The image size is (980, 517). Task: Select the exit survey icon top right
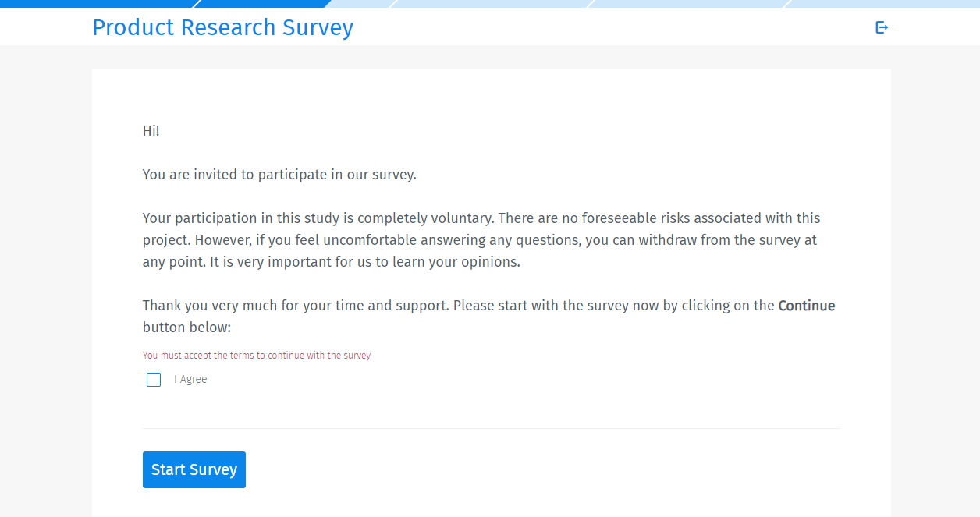(x=882, y=27)
